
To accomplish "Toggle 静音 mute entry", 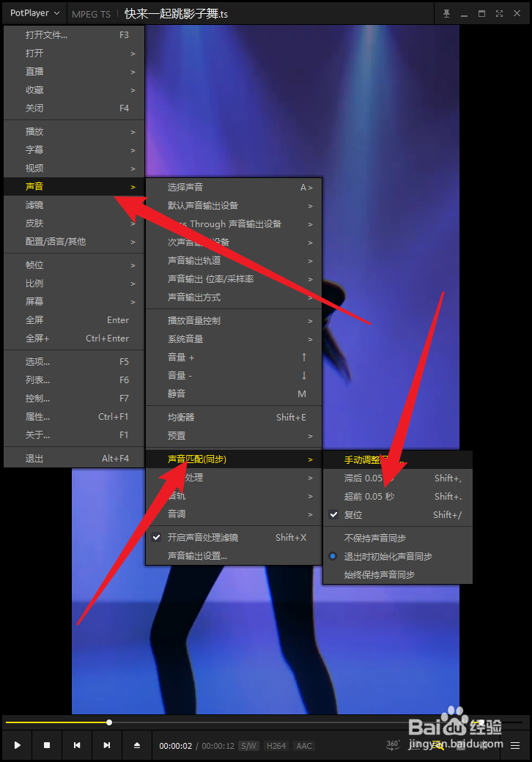I will (x=234, y=393).
